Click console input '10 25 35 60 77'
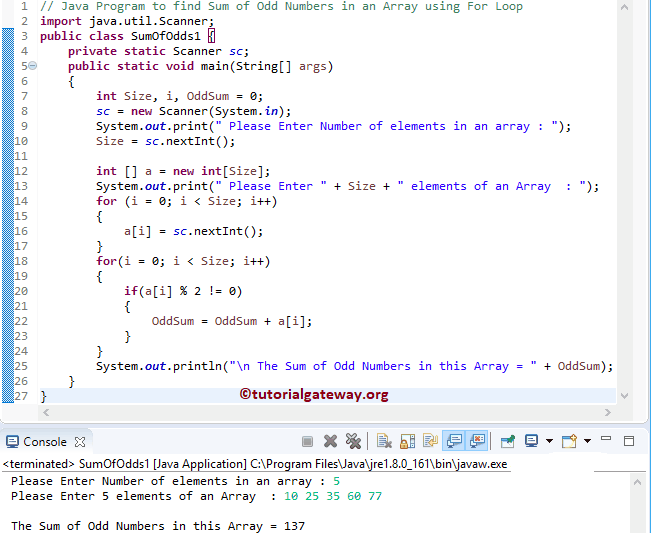The height and width of the screenshot is (533, 651). tap(333, 496)
